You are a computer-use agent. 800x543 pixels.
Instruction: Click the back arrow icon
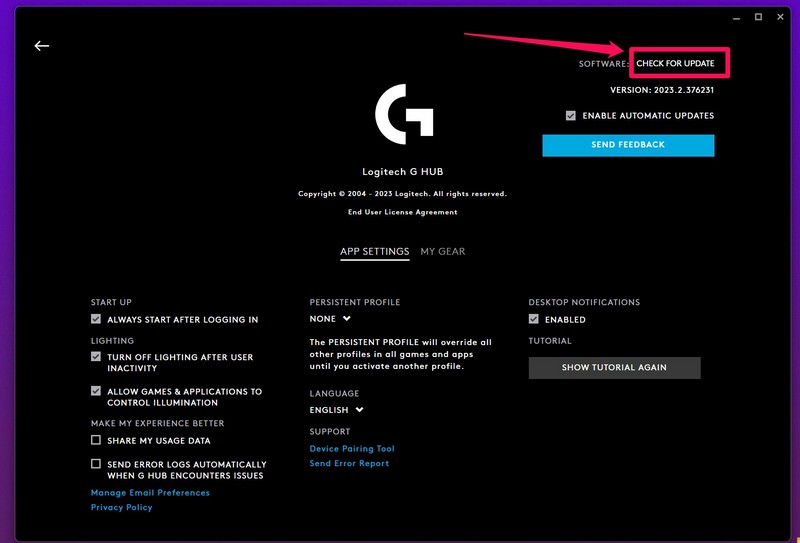tap(41, 46)
